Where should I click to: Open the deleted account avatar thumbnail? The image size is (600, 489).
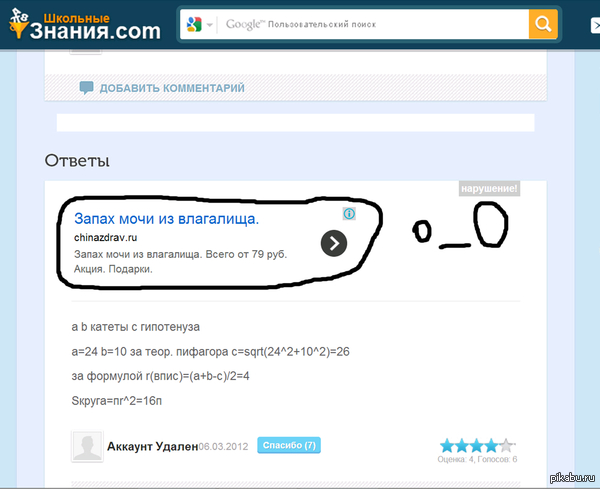point(87,446)
